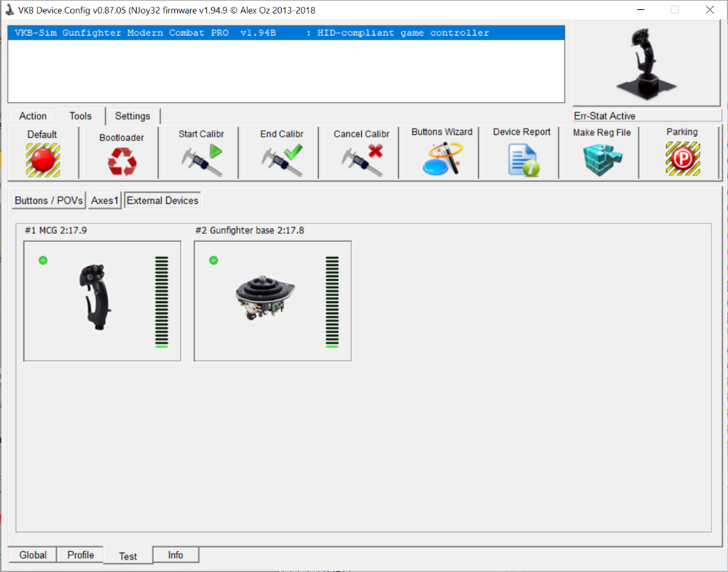Image resolution: width=728 pixels, height=572 pixels.
Task: Show the Buttons / POVs page
Action: (49, 201)
